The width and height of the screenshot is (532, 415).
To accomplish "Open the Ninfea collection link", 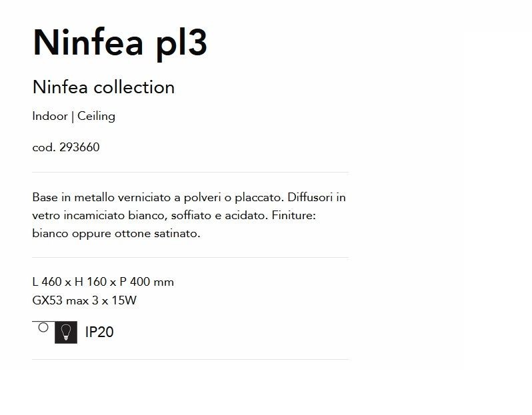I will click(103, 87).
